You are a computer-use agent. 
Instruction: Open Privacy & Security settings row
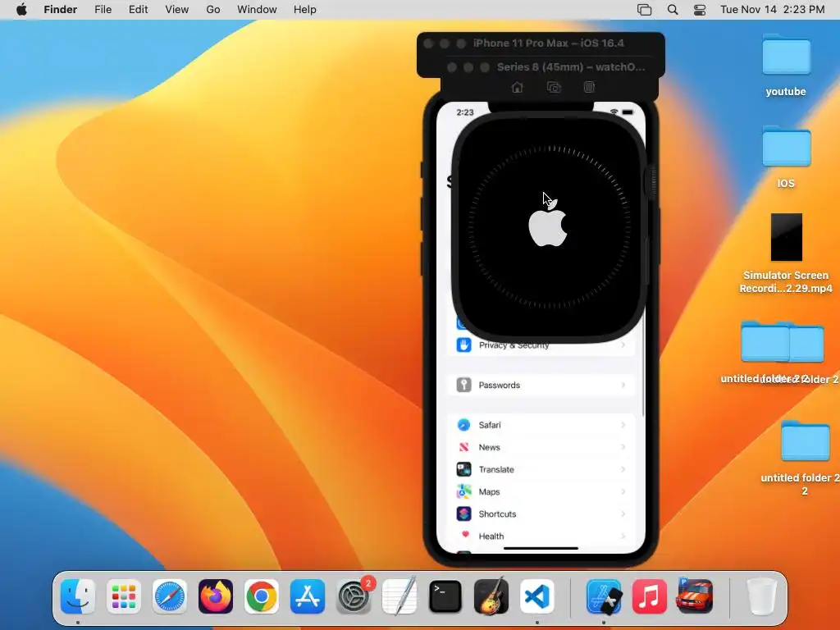click(x=541, y=345)
